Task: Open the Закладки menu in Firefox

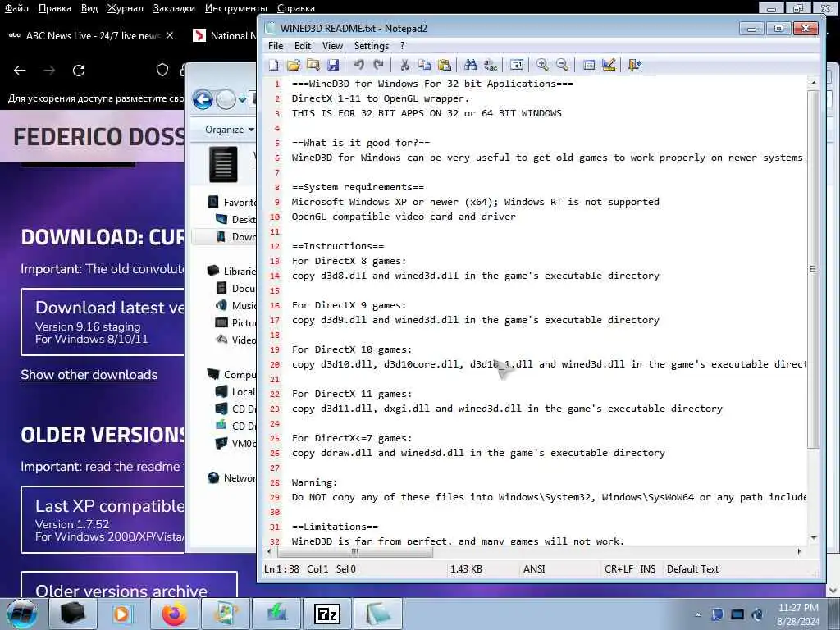Action: pos(174,8)
